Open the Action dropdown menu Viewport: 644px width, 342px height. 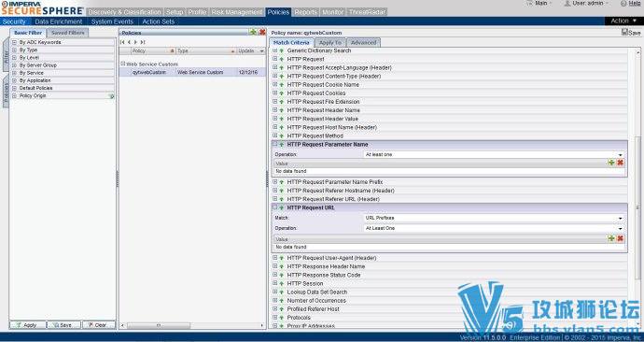623,21
